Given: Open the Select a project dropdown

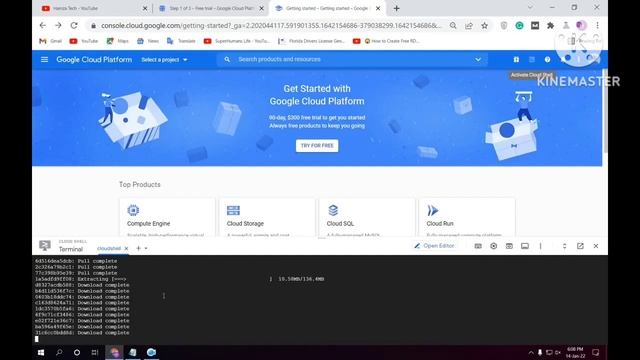Looking at the screenshot, I should click(x=164, y=60).
